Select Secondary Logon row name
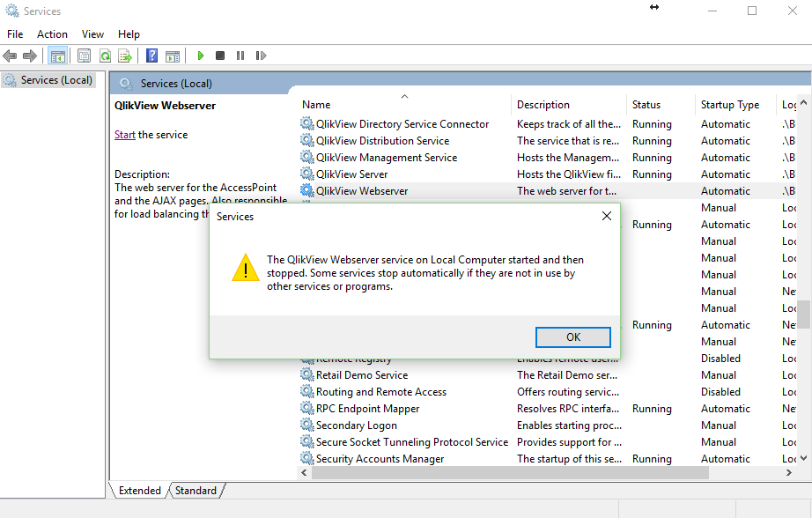 (x=357, y=425)
